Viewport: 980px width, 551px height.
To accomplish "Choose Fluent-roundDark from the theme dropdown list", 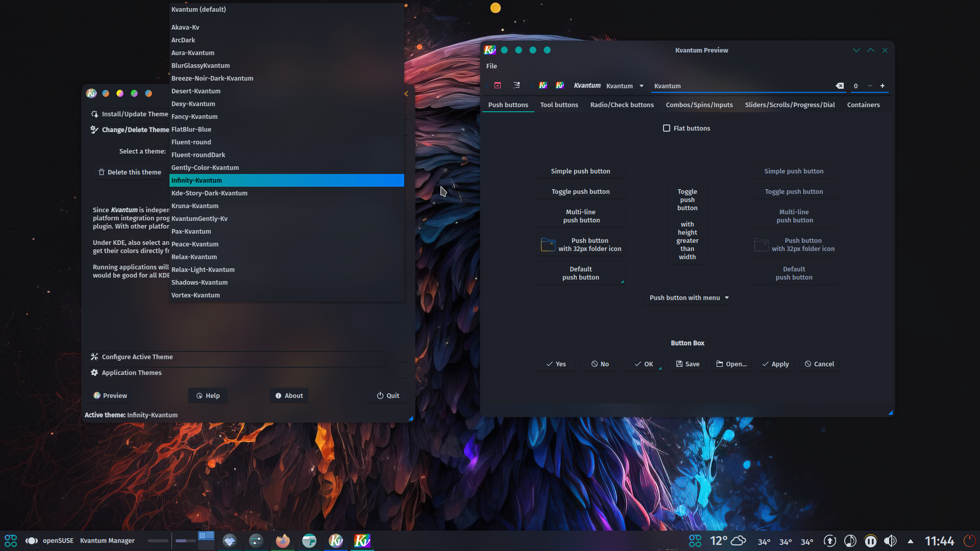I will coord(286,155).
